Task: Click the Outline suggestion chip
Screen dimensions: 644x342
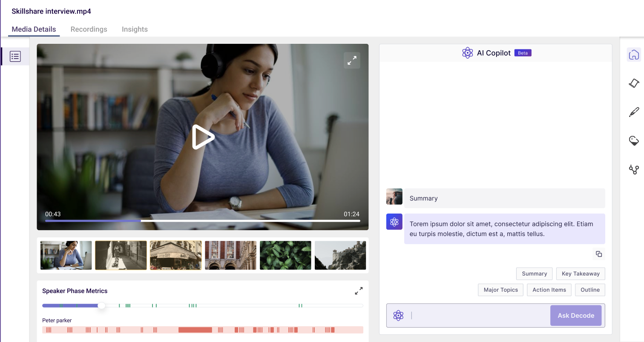Action: point(590,290)
